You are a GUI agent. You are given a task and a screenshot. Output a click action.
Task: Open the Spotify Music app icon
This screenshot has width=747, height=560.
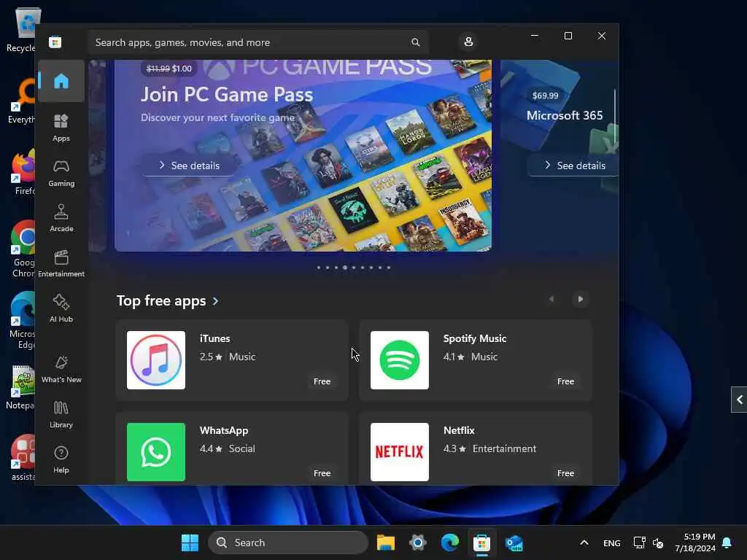(400, 360)
